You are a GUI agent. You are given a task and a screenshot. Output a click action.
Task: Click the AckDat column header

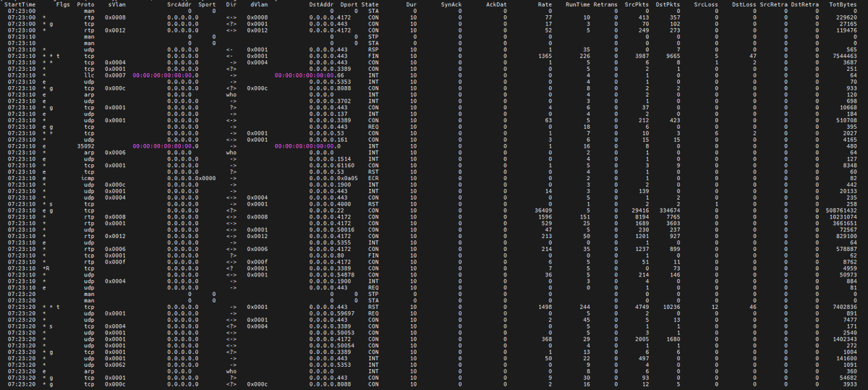[x=496, y=4]
